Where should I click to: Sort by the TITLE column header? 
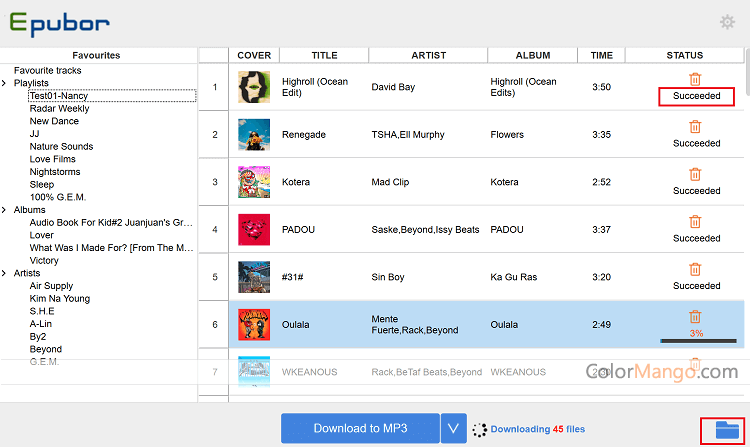324,55
